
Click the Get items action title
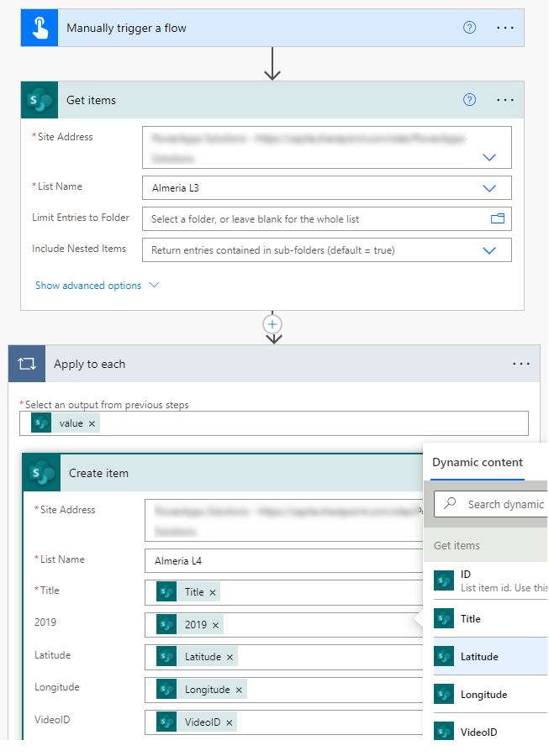(91, 100)
